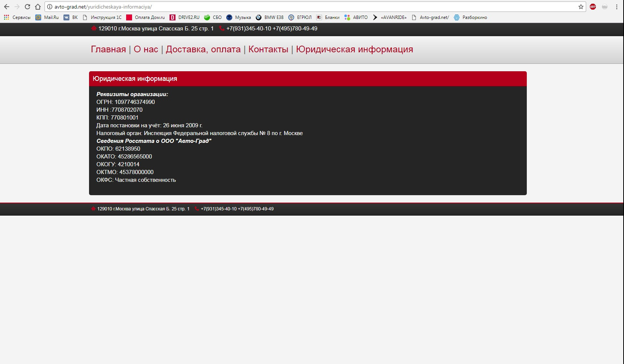Screen dimensions: 624x364
Task: Click the header address 129010 г.Москва
Action: pyautogui.click(x=156, y=29)
